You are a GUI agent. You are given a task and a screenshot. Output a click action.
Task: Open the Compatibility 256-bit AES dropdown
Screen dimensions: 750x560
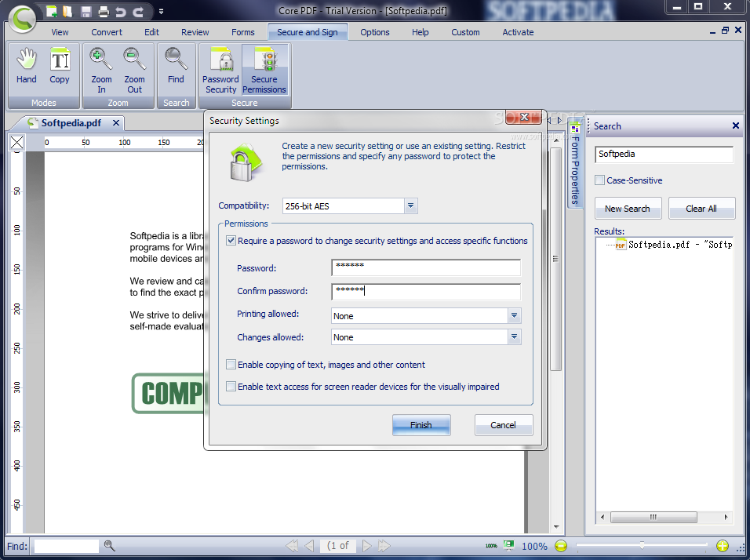pyautogui.click(x=410, y=206)
